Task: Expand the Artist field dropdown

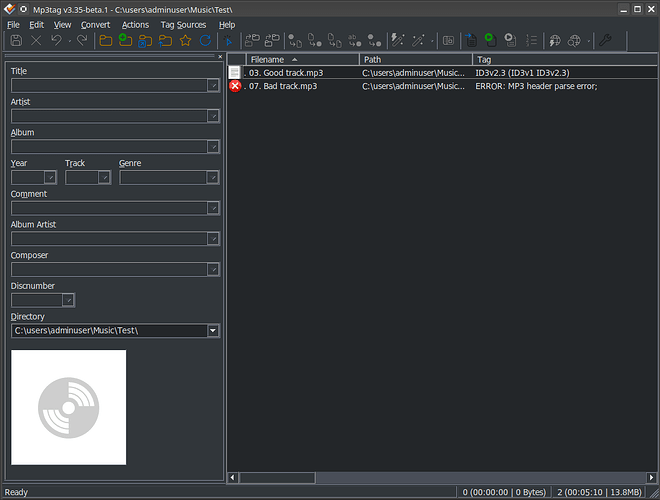Action: [x=213, y=116]
